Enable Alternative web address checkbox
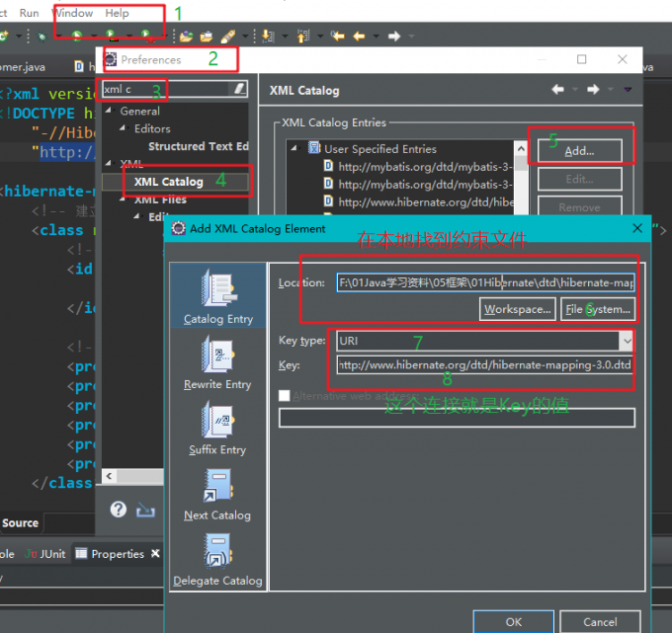672x633 pixels. click(285, 395)
